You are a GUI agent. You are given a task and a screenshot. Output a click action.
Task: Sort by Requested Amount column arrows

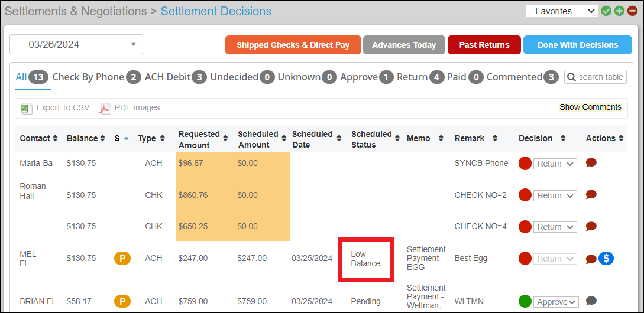(225, 139)
